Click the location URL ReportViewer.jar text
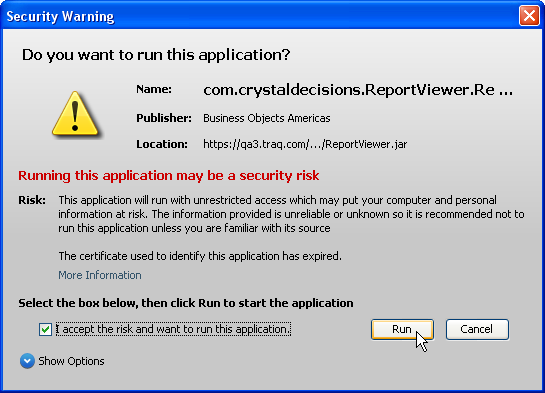 pyautogui.click(x=305, y=144)
